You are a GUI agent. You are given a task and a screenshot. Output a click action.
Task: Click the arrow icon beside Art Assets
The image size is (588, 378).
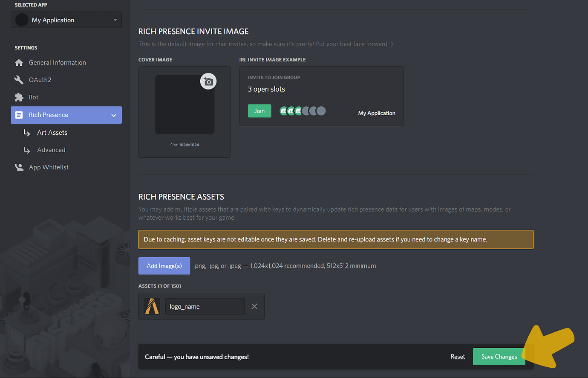point(26,132)
